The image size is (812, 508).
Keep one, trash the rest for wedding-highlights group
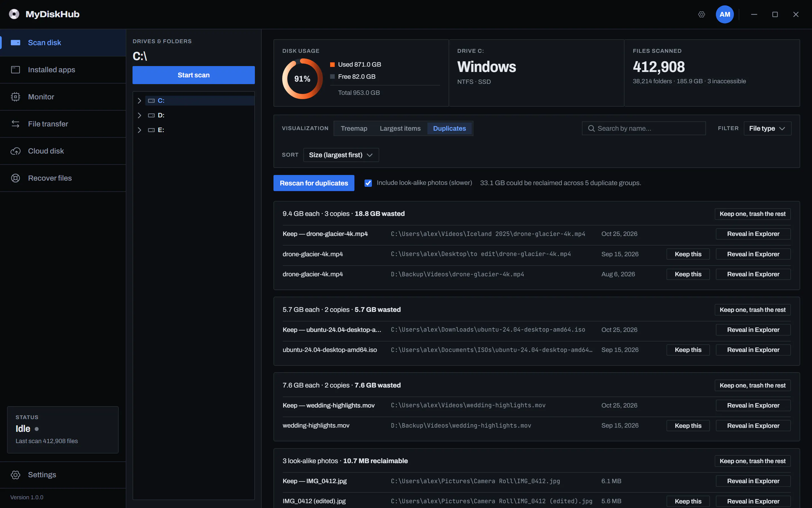point(752,385)
